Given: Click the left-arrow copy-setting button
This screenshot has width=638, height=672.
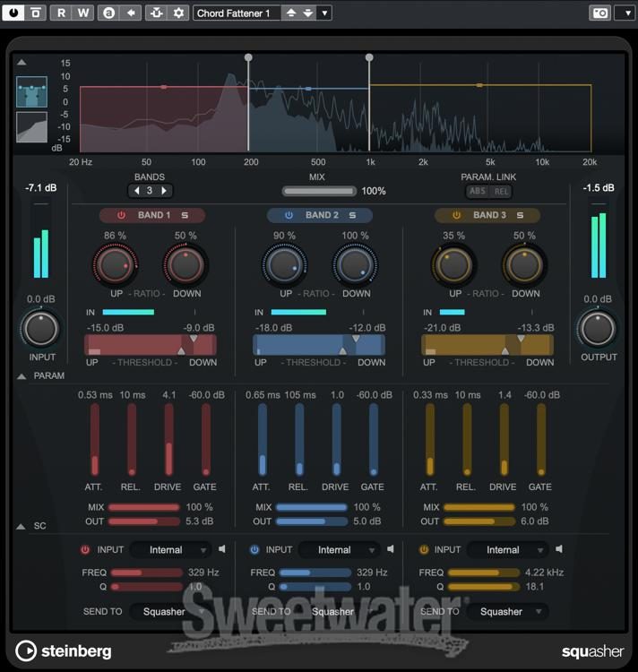Looking at the screenshot, I should (x=131, y=13).
